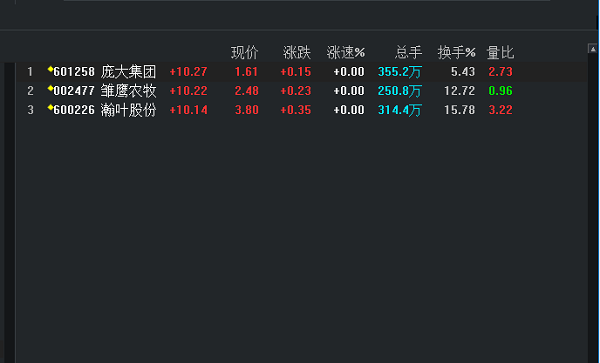
Task: Select stock code 002477
Action: 74,91
